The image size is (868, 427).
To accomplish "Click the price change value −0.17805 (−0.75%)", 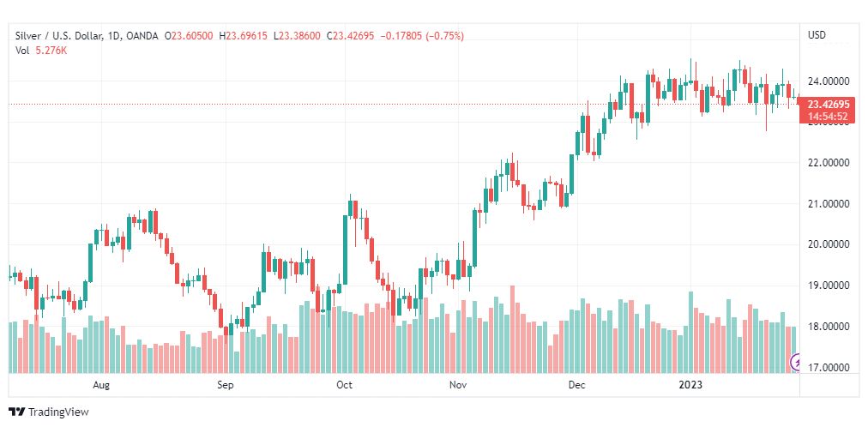I will tap(422, 36).
